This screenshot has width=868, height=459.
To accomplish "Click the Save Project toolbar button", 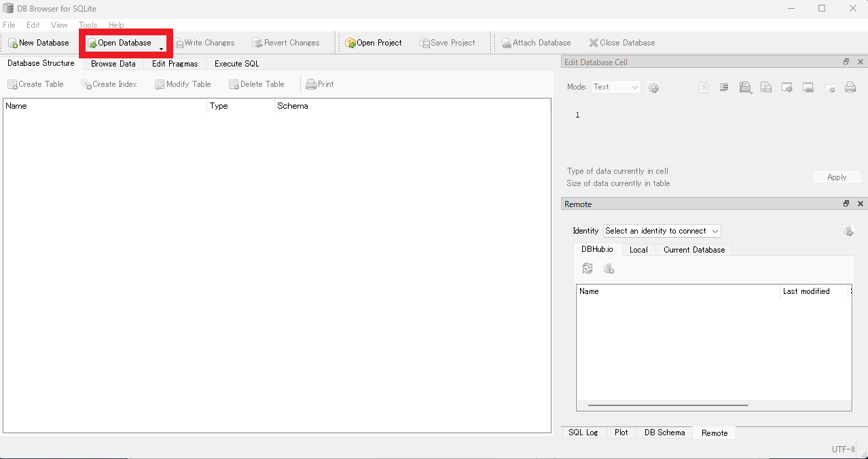I will point(447,43).
